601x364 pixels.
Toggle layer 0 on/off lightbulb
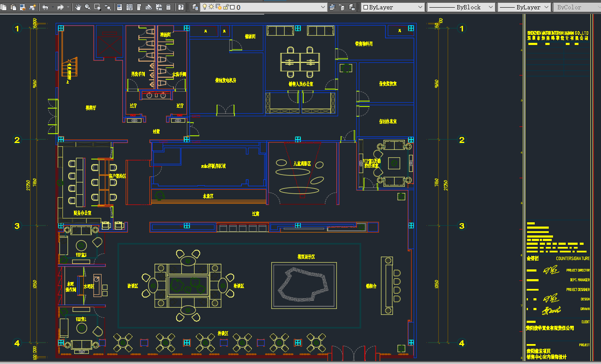pos(204,7)
